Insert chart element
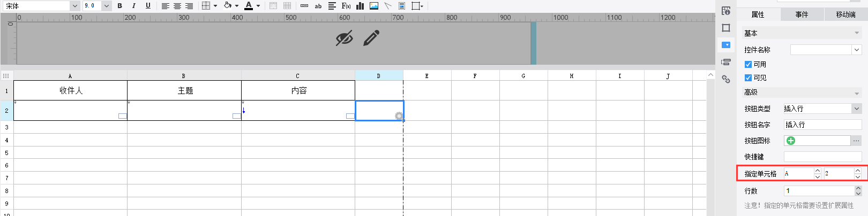 pos(360,6)
